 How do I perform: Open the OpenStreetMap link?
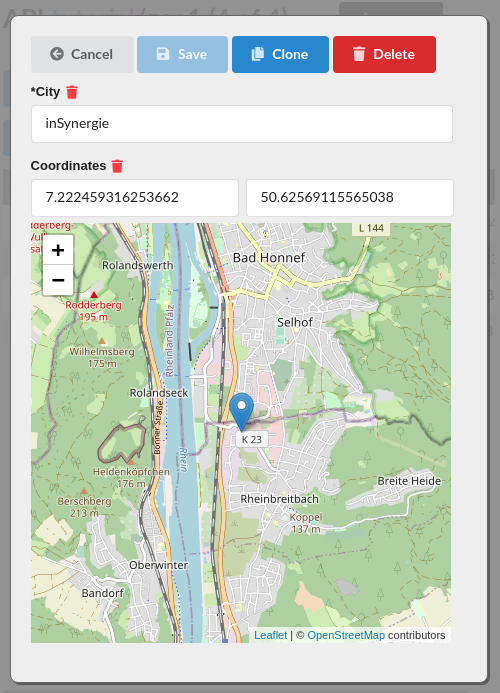click(x=346, y=635)
